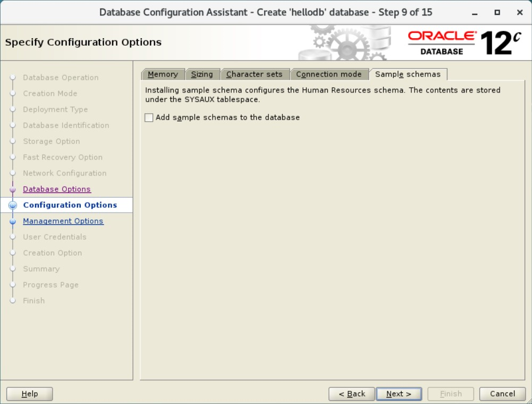Click the Oracle Database 12c logo
532x404 pixels.
(464, 43)
